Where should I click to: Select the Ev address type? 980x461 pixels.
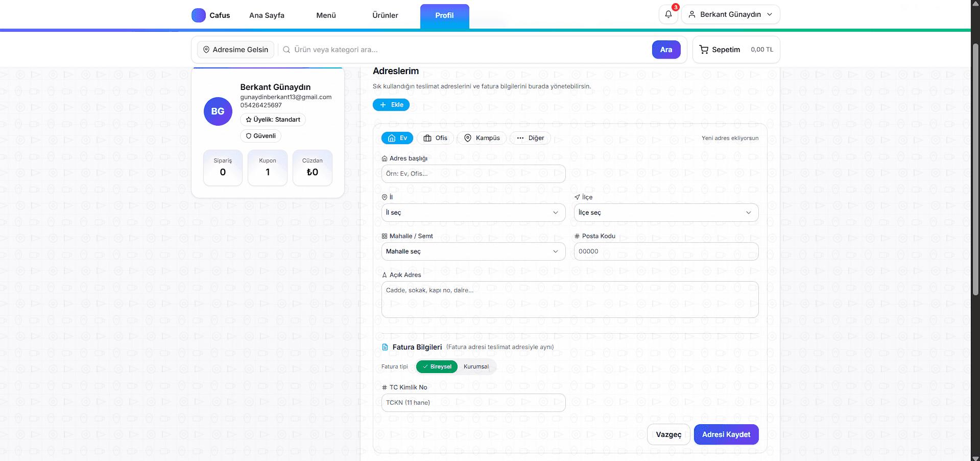click(397, 138)
